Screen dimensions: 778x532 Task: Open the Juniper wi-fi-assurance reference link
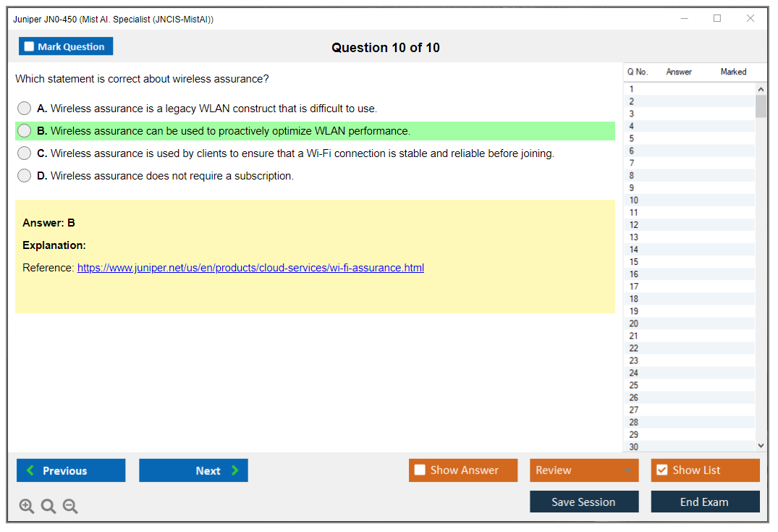[x=250, y=268]
